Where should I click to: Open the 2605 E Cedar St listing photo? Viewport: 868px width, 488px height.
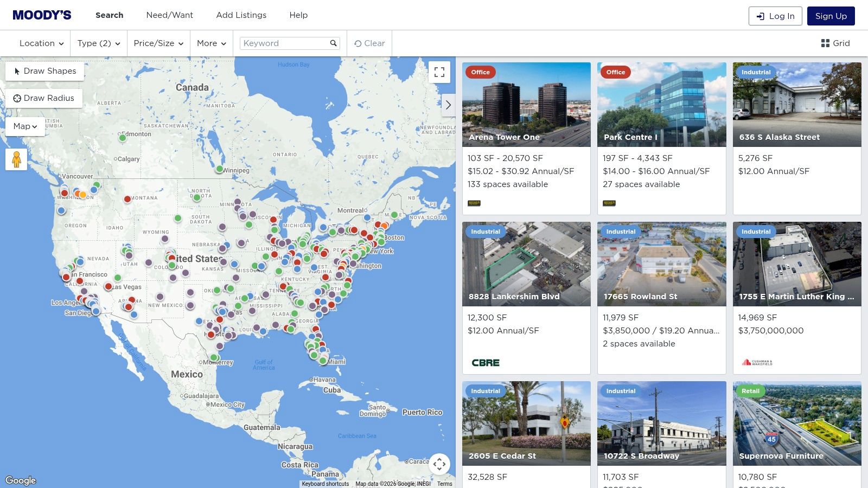tap(526, 423)
